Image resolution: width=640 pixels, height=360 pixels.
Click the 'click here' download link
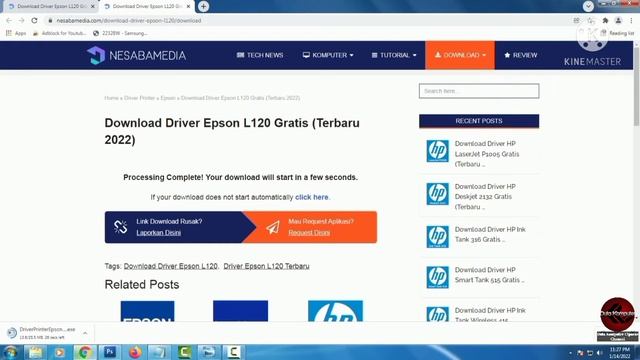tap(311, 197)
